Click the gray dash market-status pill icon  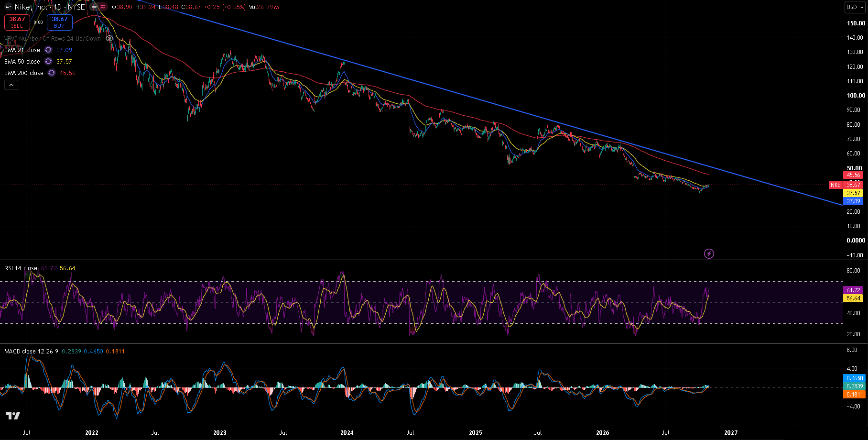point(93,7)
